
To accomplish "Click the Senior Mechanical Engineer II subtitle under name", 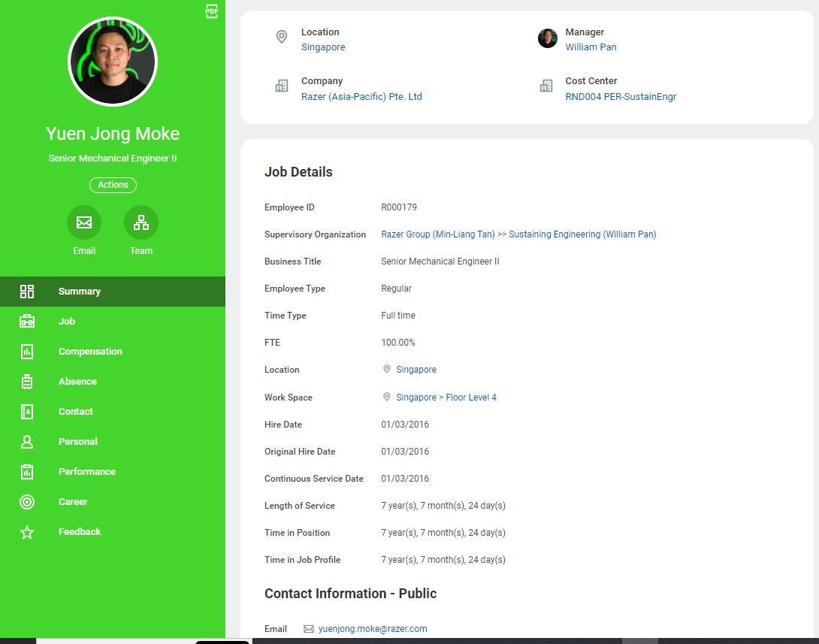I will [x=113, y=159].
